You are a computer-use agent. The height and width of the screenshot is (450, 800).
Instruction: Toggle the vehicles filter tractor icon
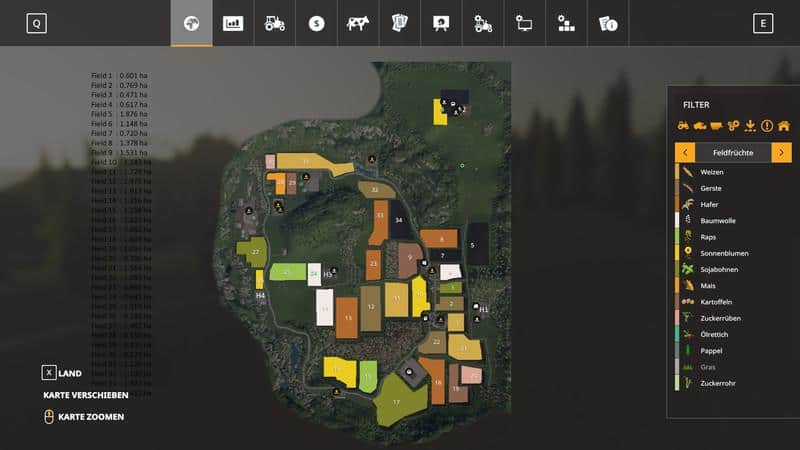pos(684,126)
